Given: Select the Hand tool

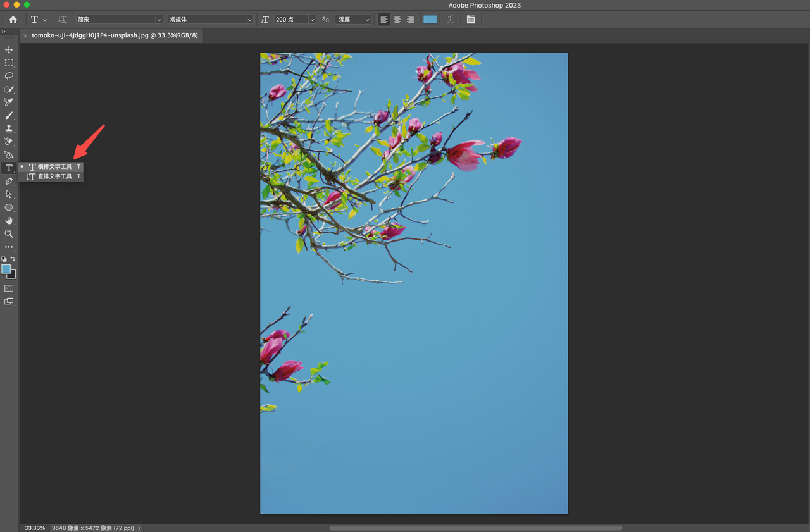Looking at the screenshot, I should [x=9, y=221].
